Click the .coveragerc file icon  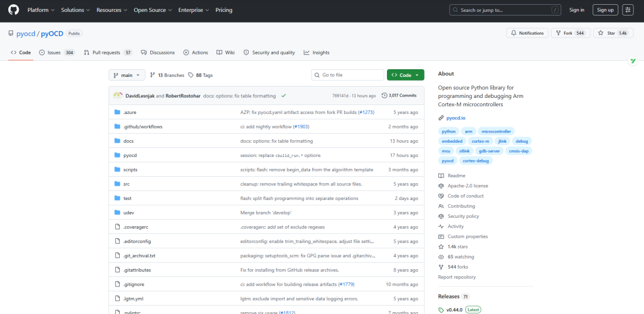point(117,227)
